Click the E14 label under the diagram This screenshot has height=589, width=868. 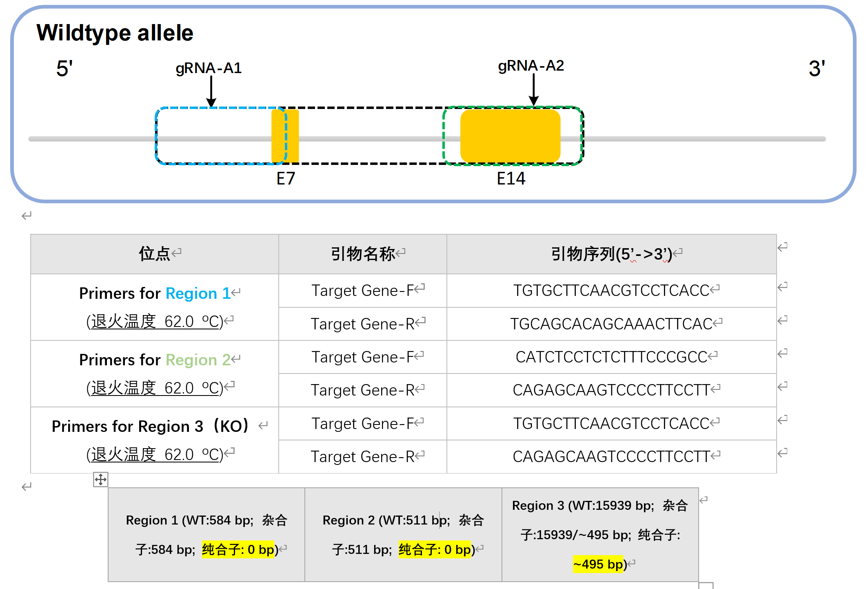click(x=511, y=179)
